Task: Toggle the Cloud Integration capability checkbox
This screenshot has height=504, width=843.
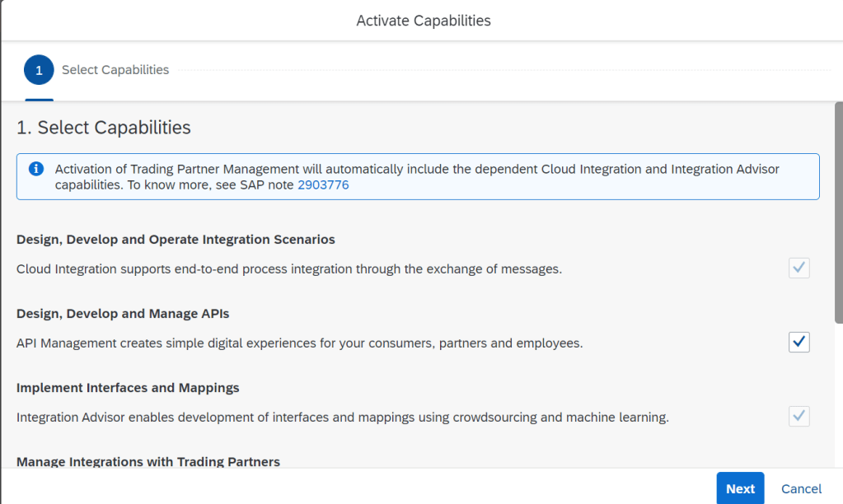Action: [x=799, y=268]
